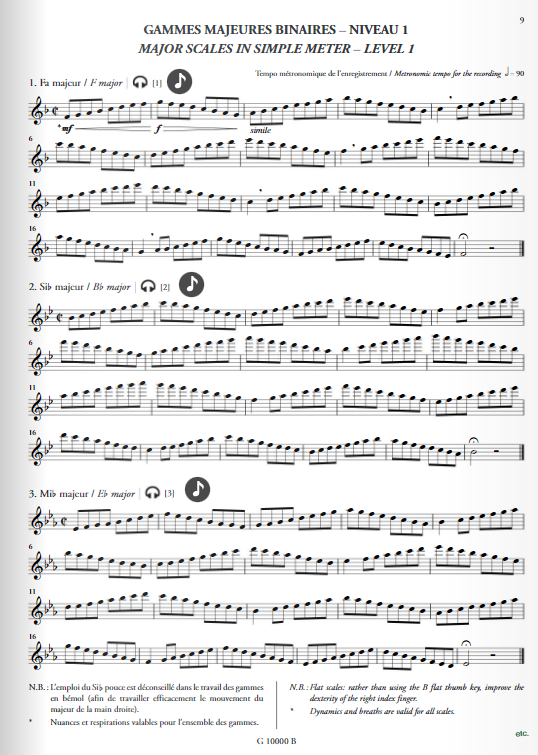The width and height of the screenshot is (538, 755).
Task: Click the page number 9
Action: 522,20
